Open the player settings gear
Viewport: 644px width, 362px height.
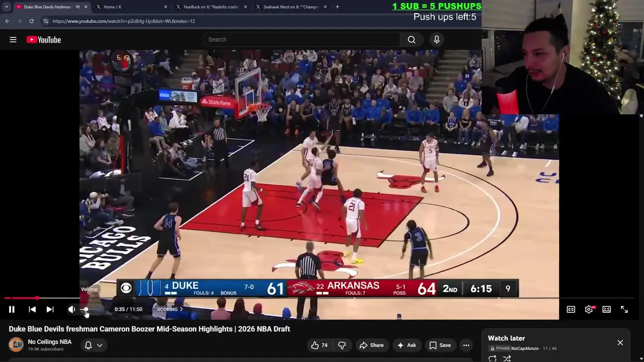[589, 309]
